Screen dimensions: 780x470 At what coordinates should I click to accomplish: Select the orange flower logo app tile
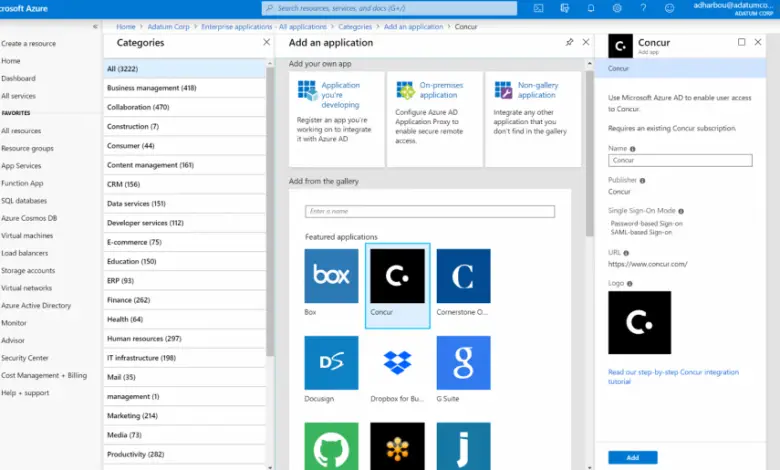coord(397,446)
